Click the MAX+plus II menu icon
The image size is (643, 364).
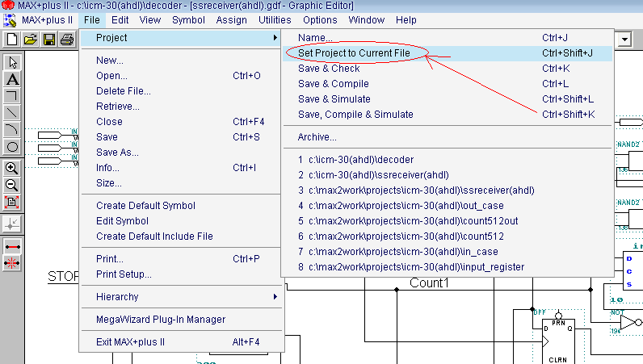coord(10,20)
